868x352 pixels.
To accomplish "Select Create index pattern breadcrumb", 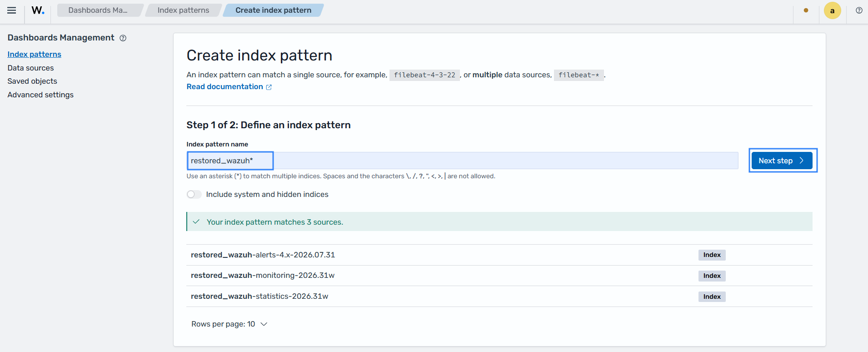I will (x=273, y=10).
